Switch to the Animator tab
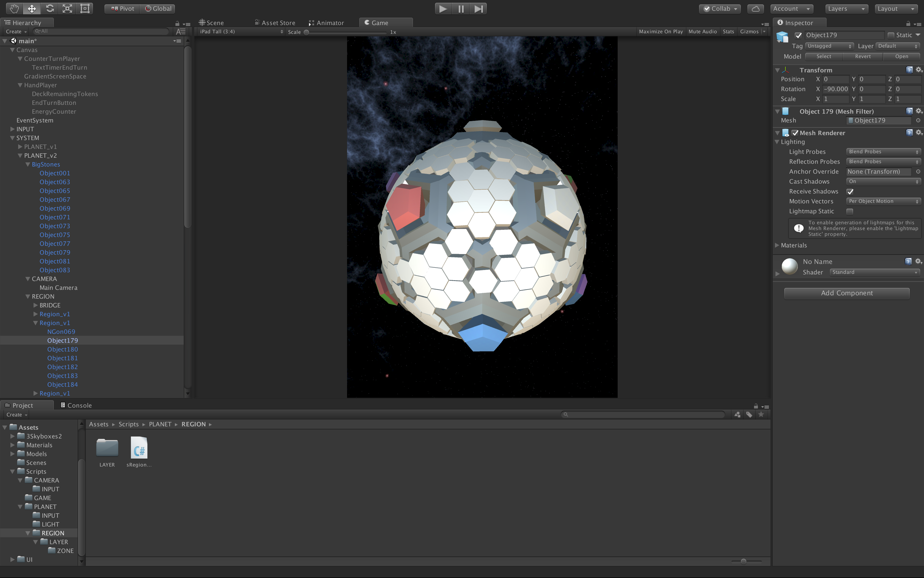924x578 pixels. (326, 23)
